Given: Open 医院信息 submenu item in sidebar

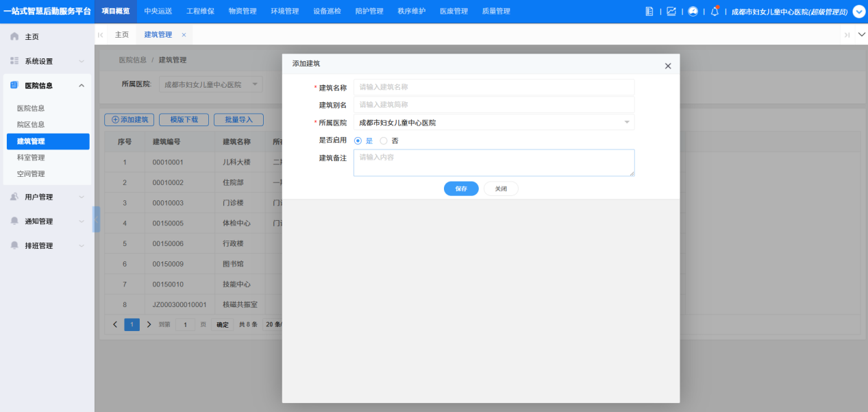Looking at the screenshot, I should [x=31, y=108].
